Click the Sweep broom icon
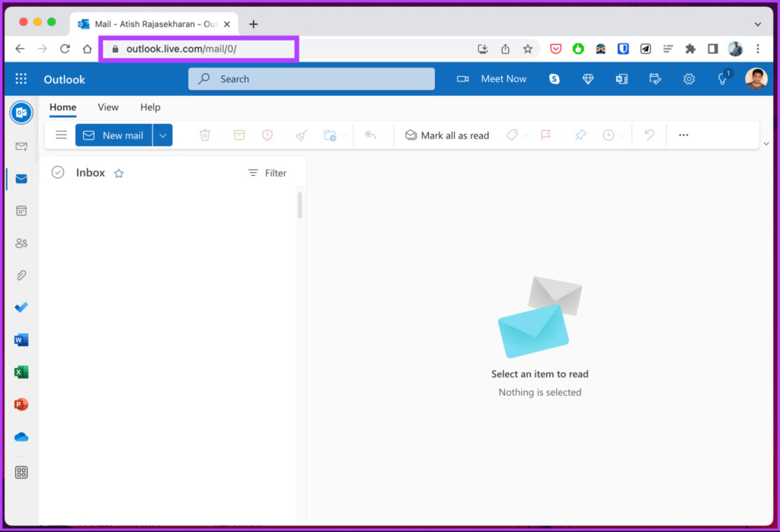The image size is (780, 532). (302, 135)
